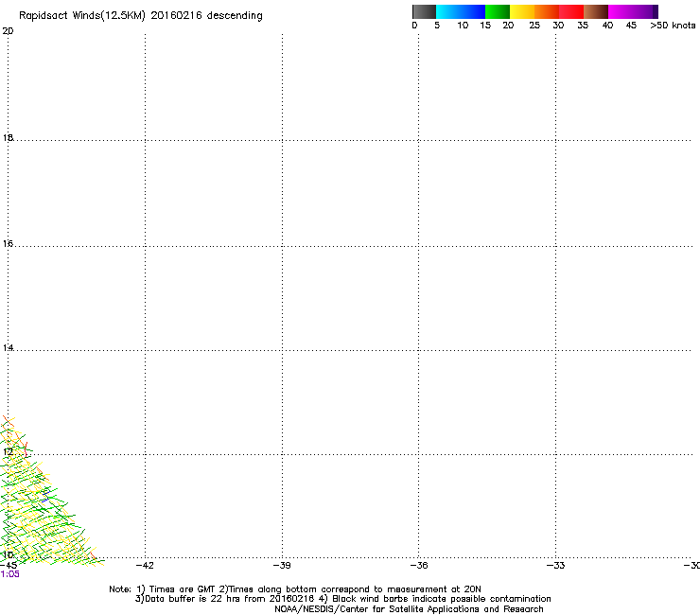Click the wind barb swath in the lower-left
The image size is (700, 615).
point(38,504)
